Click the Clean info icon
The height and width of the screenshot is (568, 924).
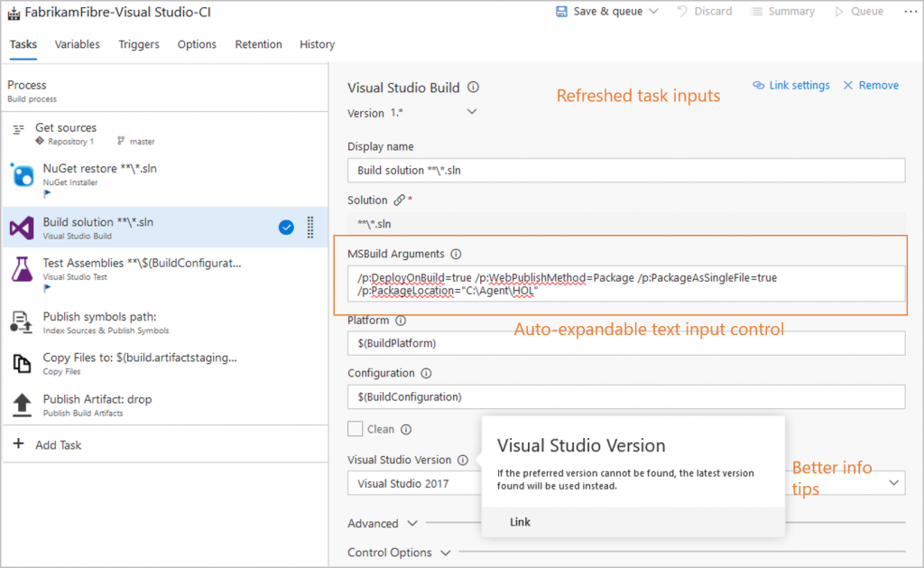(x=406, y=430)
